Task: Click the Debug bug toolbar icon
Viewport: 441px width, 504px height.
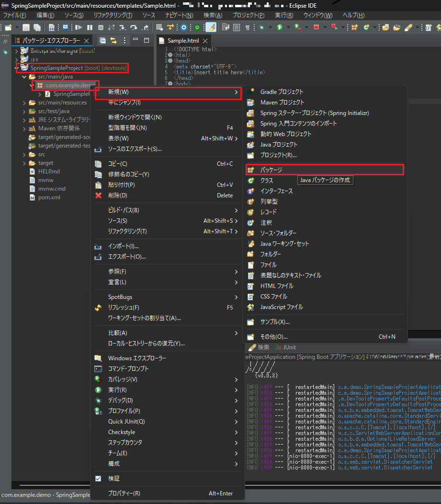Action: [262, 28]
